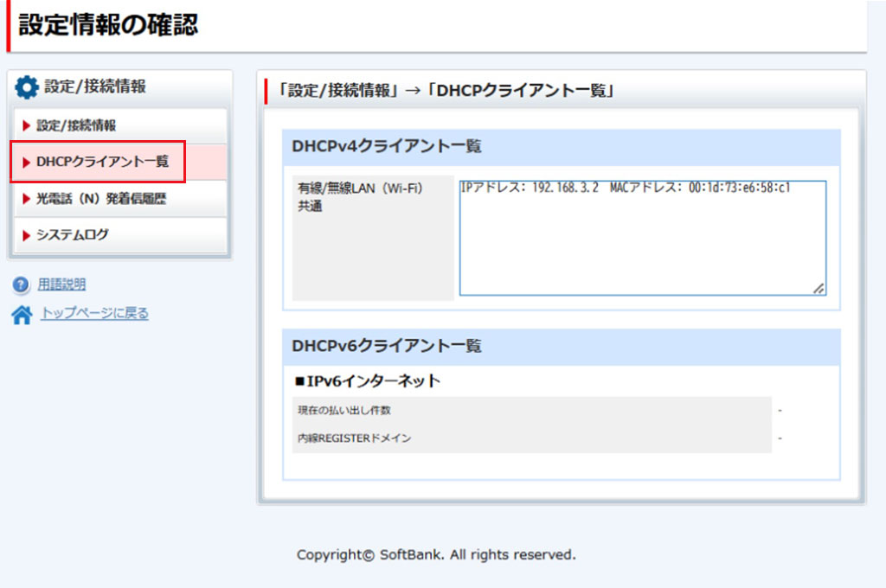Go to システムログ in the sidebar
Image resolution: width=886 pixels, height=588 pixels.
pos(73,235)
